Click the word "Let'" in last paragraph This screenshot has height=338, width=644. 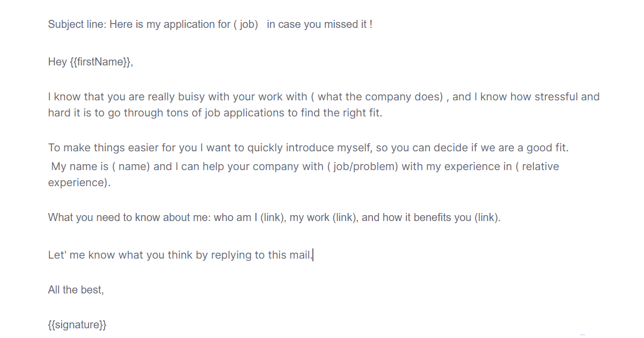pyautogui.click(x=57, y=255)
